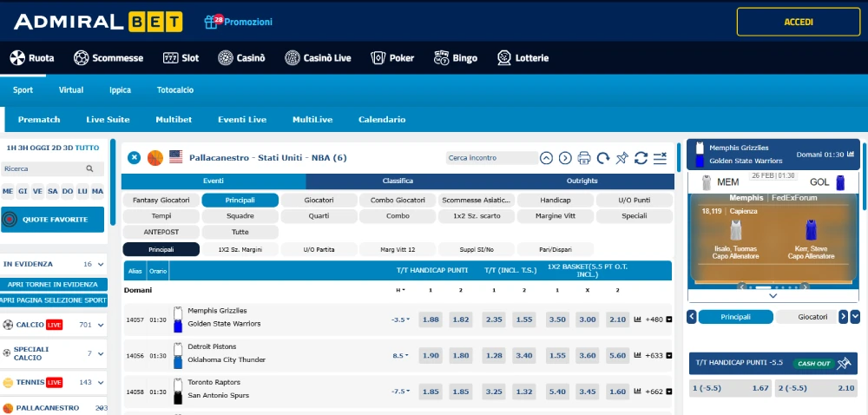Click the Bingo balls icon

(x=441, y=57)
